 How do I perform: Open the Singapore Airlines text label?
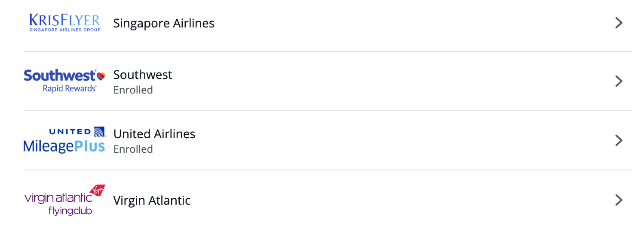click(x=164, y=23)
